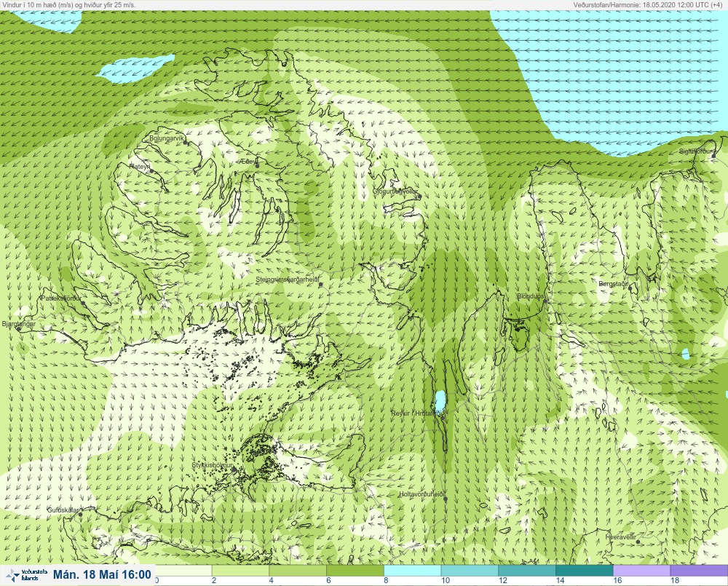Viewport: 728px width, 586px height.
Task: Click the 6–8 m/s dark green swatch
Action: coord(355,570)
